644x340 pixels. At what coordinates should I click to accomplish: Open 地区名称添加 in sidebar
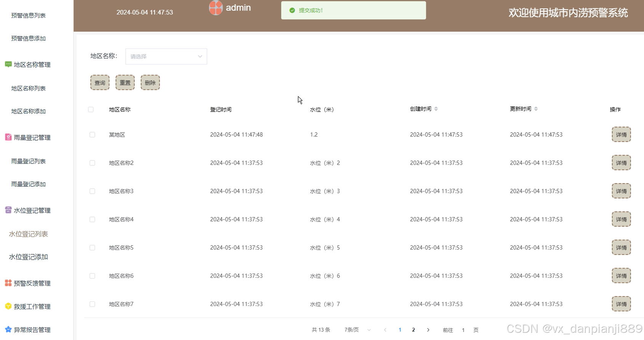click(29, 111)
